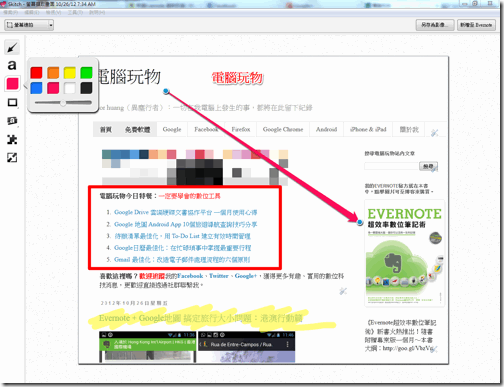This screenshot has width=504, height=387.
Task: Click the save image as button
Action: 435,25
